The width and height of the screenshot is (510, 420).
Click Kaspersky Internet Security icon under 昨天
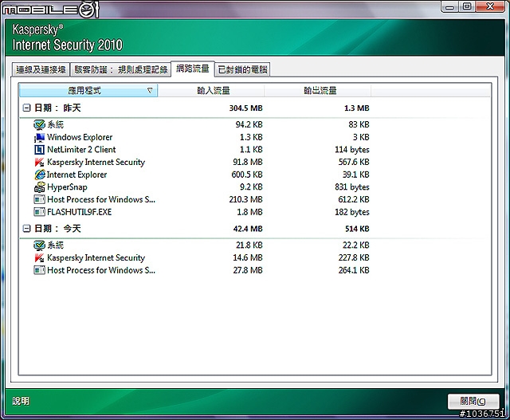(39, 162)
